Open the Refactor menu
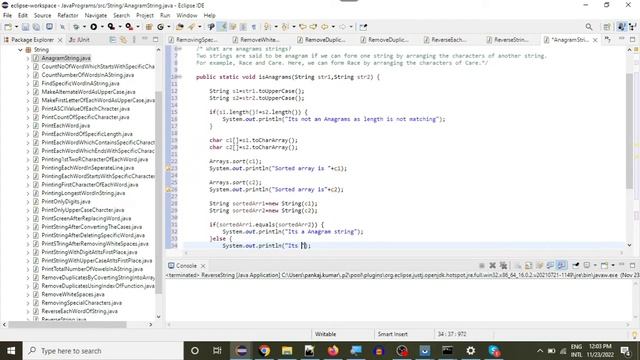The height and width of the screenshot is (360, 640). [68, 16]
